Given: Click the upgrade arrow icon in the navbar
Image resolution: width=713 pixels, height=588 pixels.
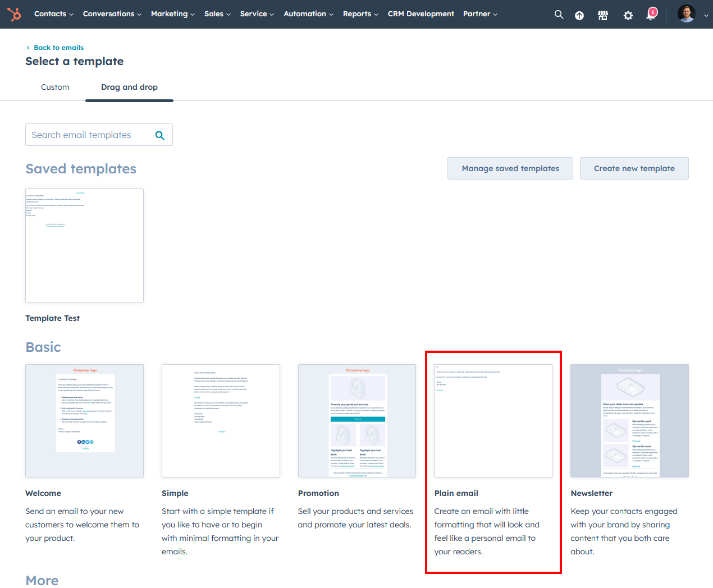Looking at the screenshot, I should point(579,15).
